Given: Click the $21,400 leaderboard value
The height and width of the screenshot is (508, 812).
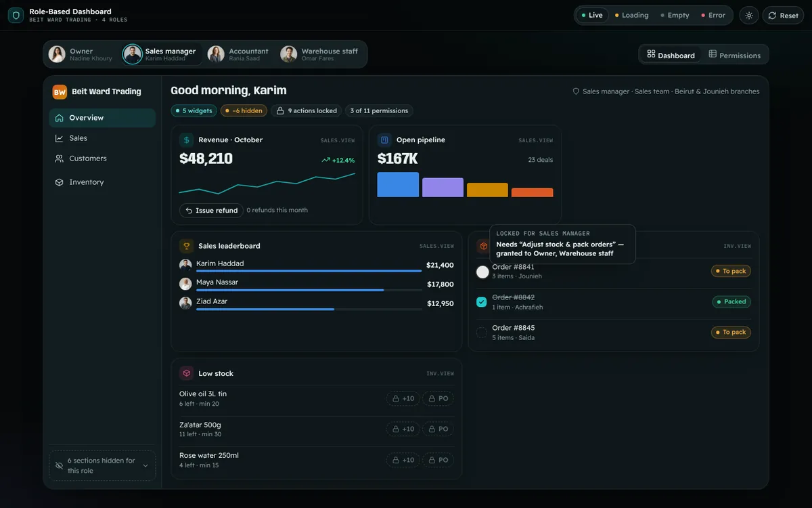Looking at the screenshot, I should [440, 266].
